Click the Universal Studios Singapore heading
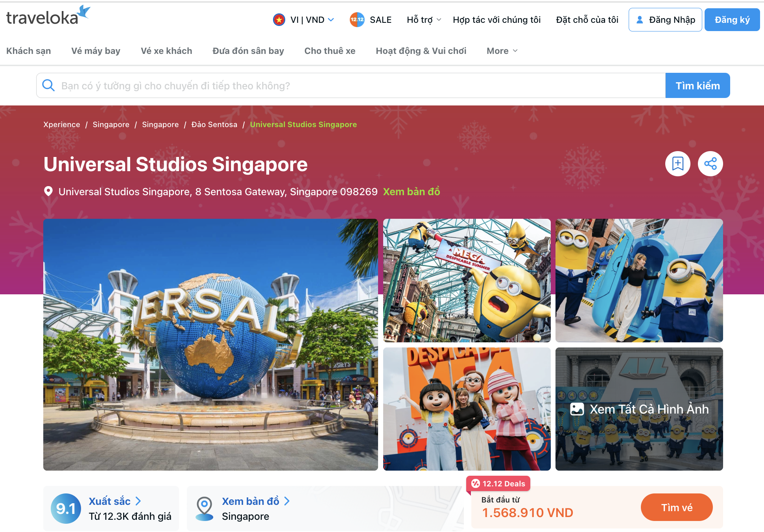Image resolution: width=764 pixels, height=532 pixels. 175,164
